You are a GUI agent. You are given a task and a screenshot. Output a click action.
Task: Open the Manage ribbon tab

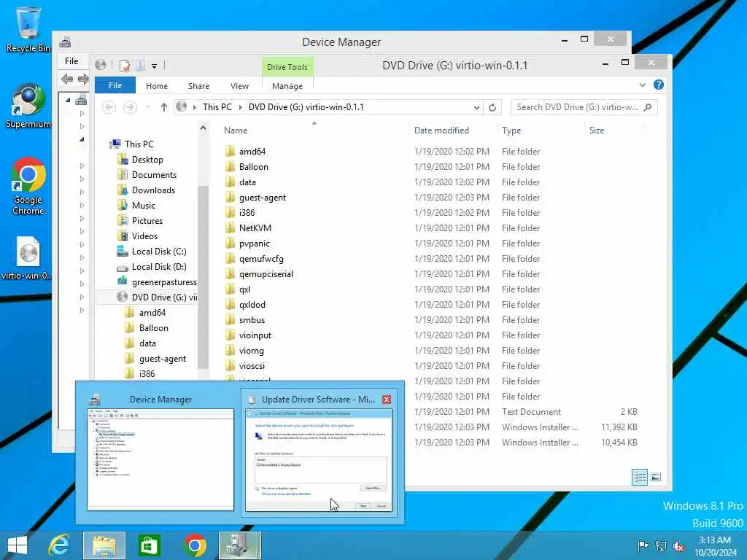(287, 86)
